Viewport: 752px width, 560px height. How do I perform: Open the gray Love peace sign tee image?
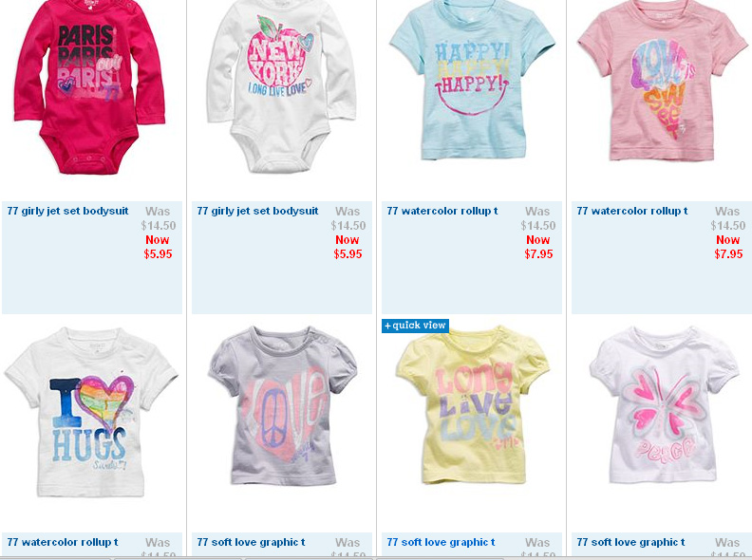tap(283, 405)
